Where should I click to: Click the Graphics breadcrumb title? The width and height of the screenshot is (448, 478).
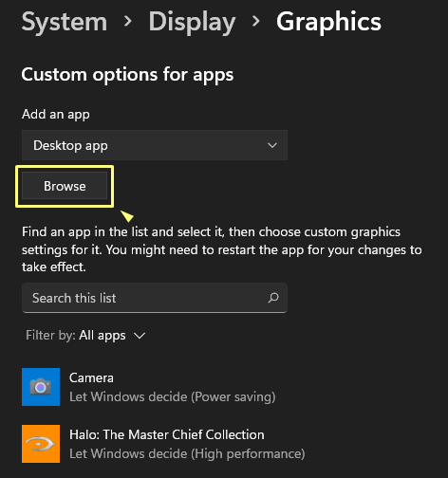click(328, 23)
